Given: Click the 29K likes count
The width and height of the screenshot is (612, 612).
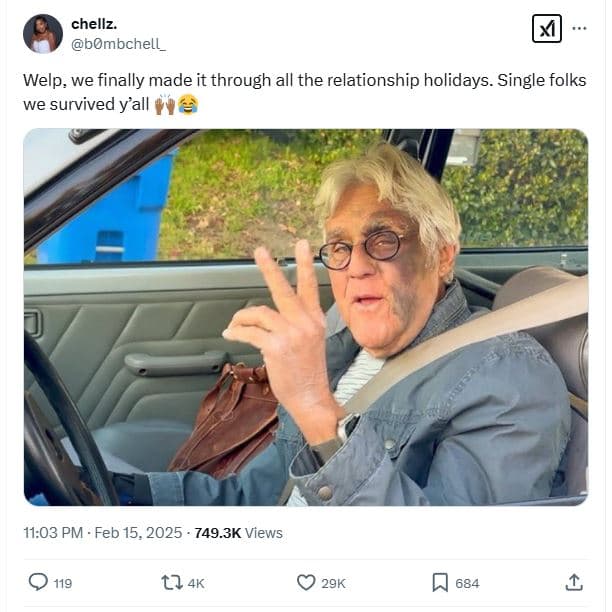Looking at the screenshot, I should click(334, 583).
